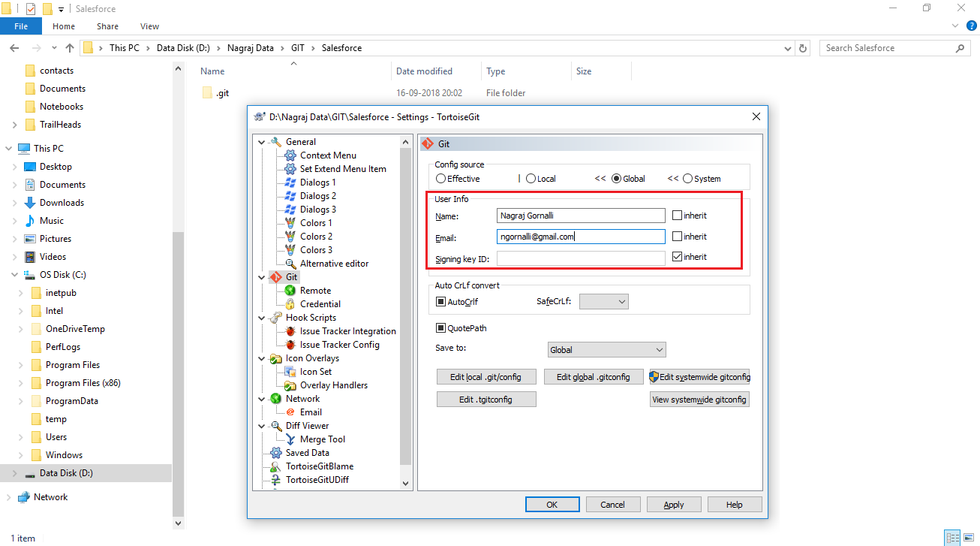Expand the TrailHeads folder in Explorer sidebar
This screenshot has width=980, height=546.
click(x=15, y=125)
